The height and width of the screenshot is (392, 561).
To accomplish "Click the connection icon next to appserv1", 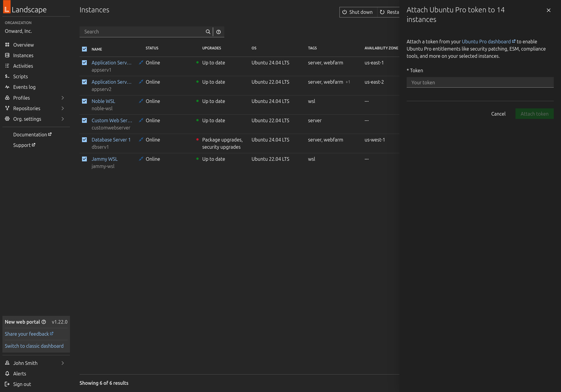I will click(x=141, y=63).
